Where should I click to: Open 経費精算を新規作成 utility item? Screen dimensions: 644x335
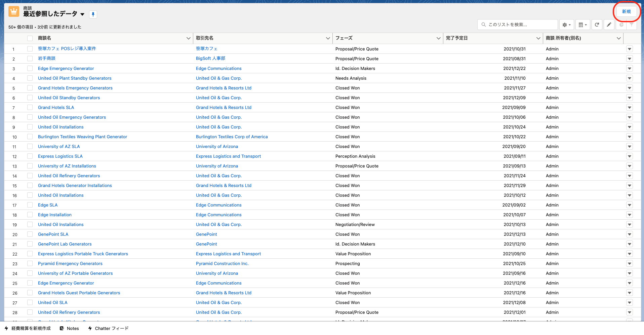click(x=28, y=328)
